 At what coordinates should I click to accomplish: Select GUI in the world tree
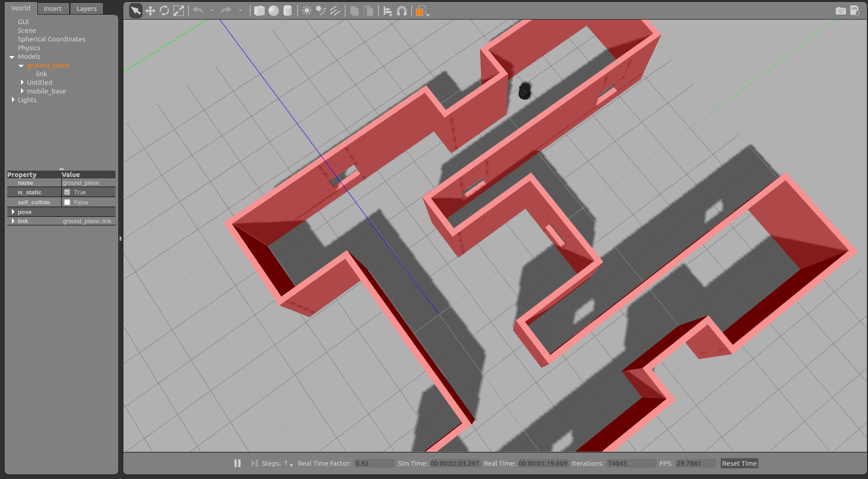click(x=23, y=22)
